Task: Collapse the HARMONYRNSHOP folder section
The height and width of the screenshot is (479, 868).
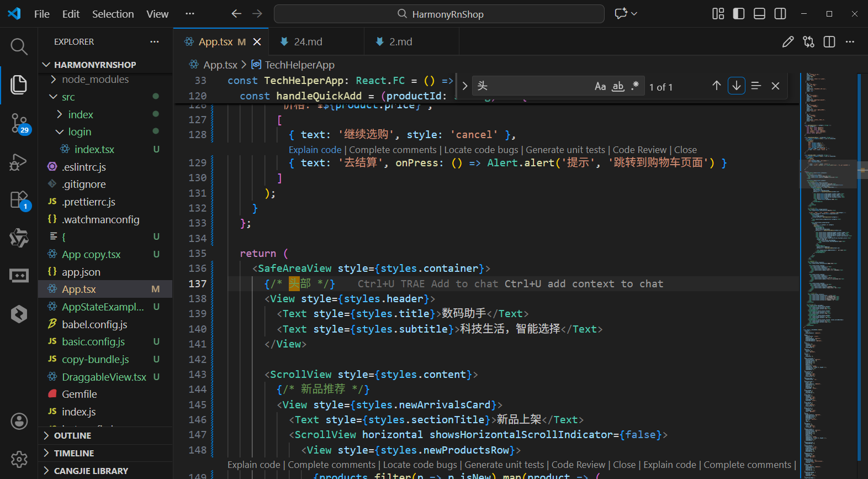Action: [105, 65]
